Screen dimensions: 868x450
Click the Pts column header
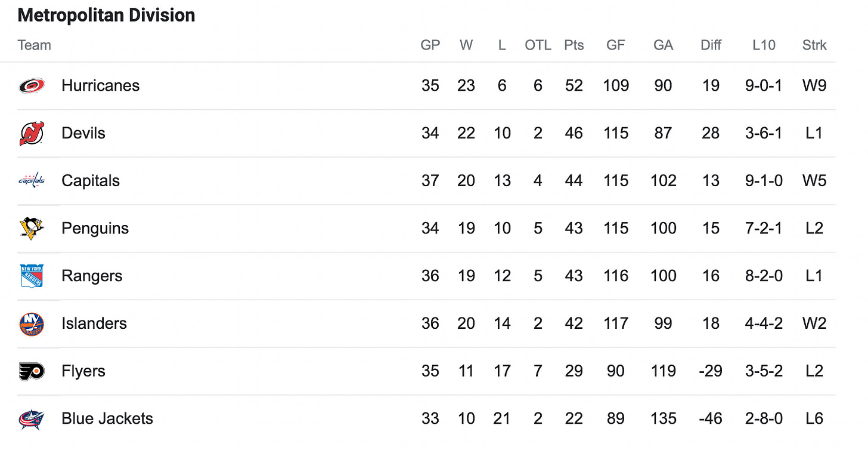(573, 45)
